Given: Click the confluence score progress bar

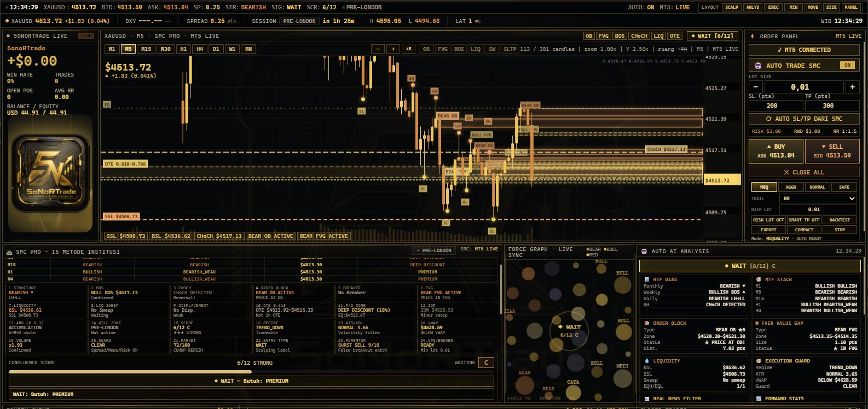Looking at the screenshot, I should [251, 372].
